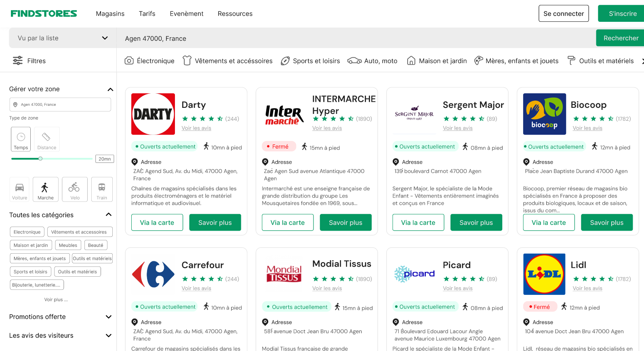Screen dimensions: 644x351
Task: Click Biocoop address pin icon
Action: pyautogui.click(x=526, y=162)
